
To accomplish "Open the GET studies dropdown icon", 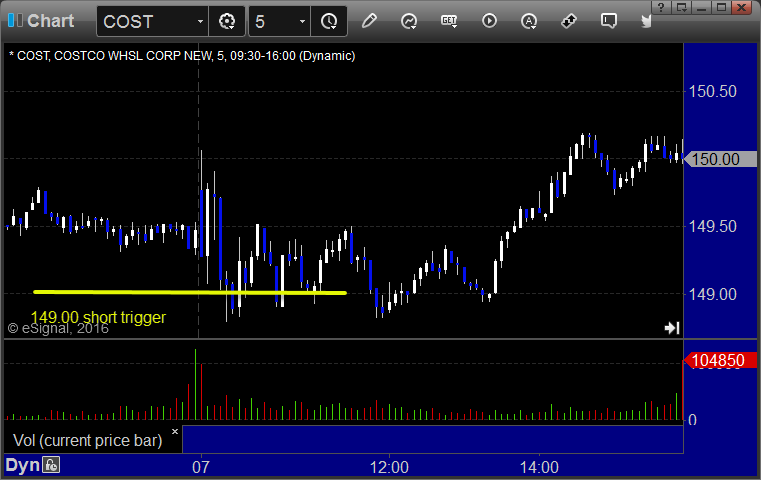I will (449, 21).
